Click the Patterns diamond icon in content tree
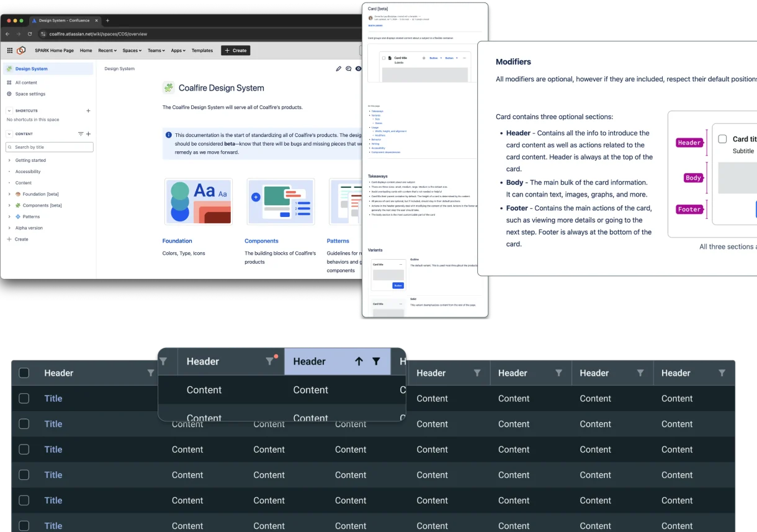Viewport: 757px width, 532px height. [x=18, y=216]
